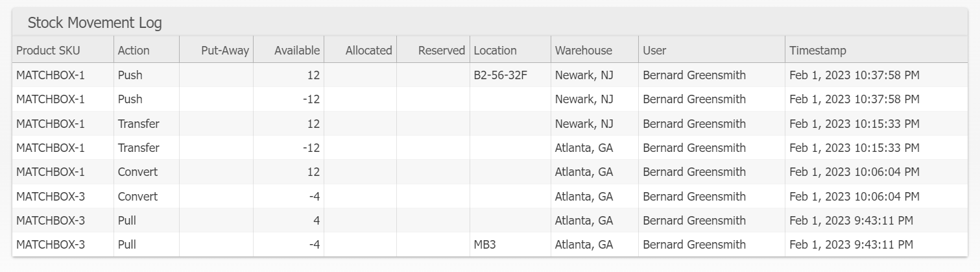Click the Reserved column header

click(441, 50)
